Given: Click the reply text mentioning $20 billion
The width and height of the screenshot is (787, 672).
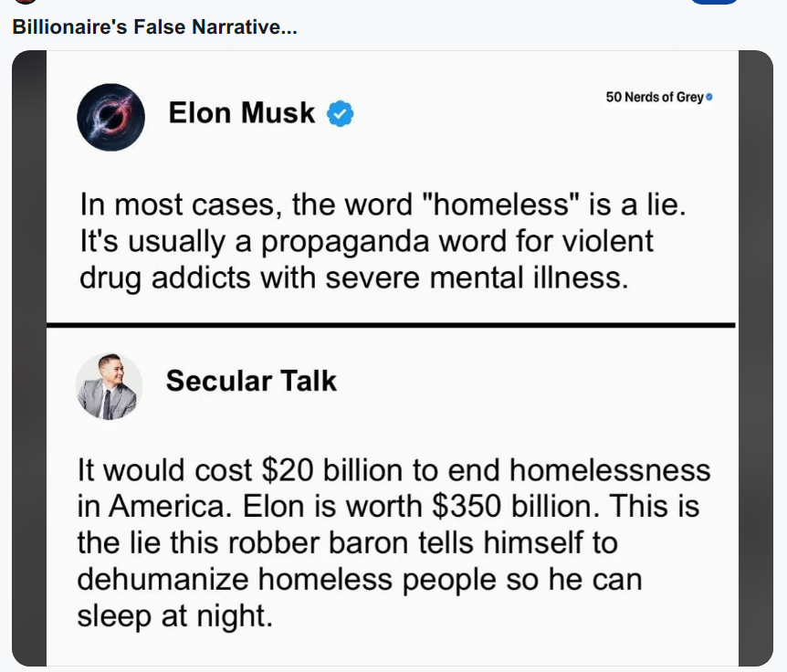Looking at the screenshot, I should (x=393, y=542).
